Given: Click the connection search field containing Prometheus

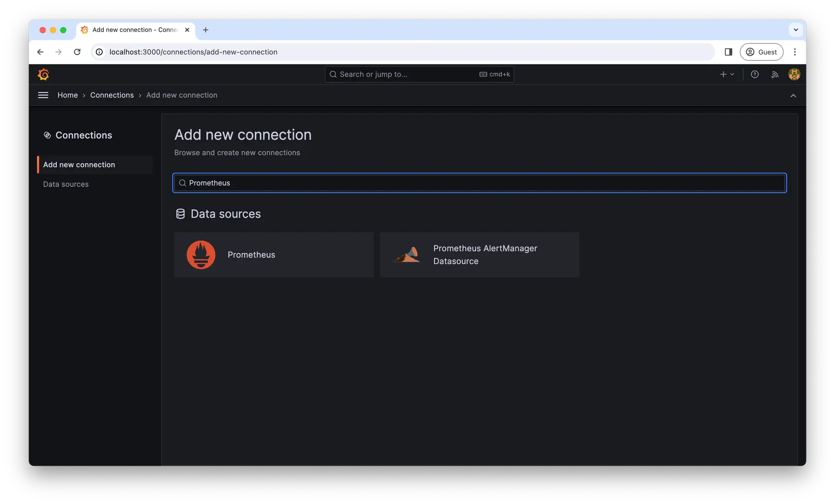Looking at the screenshot, I should click(x=479, y=183).
